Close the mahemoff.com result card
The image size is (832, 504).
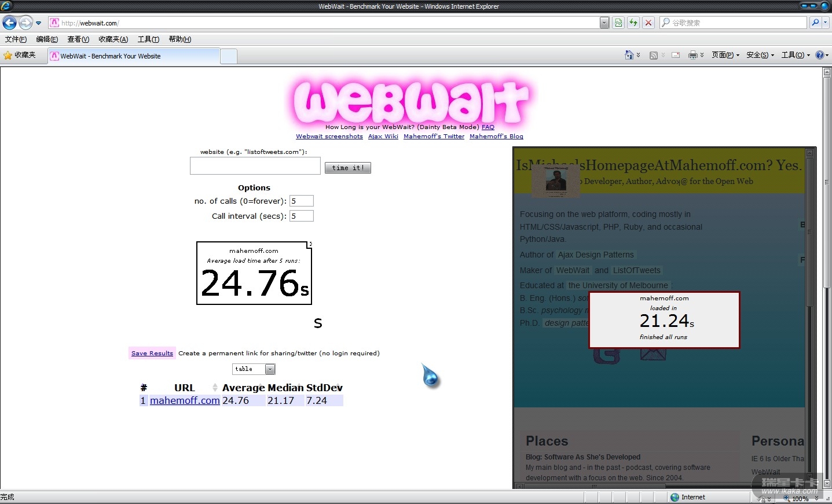click(x=310, y=244)
